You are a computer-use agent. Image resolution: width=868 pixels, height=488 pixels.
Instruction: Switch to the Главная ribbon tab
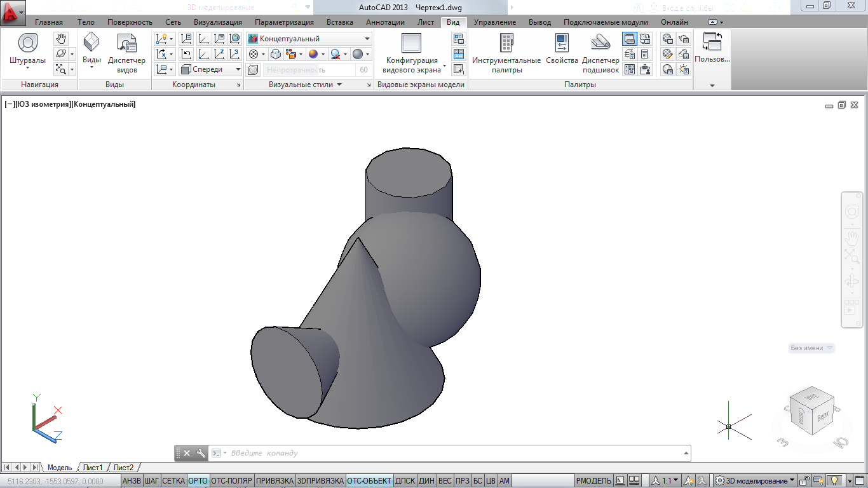tap(49, 22)
